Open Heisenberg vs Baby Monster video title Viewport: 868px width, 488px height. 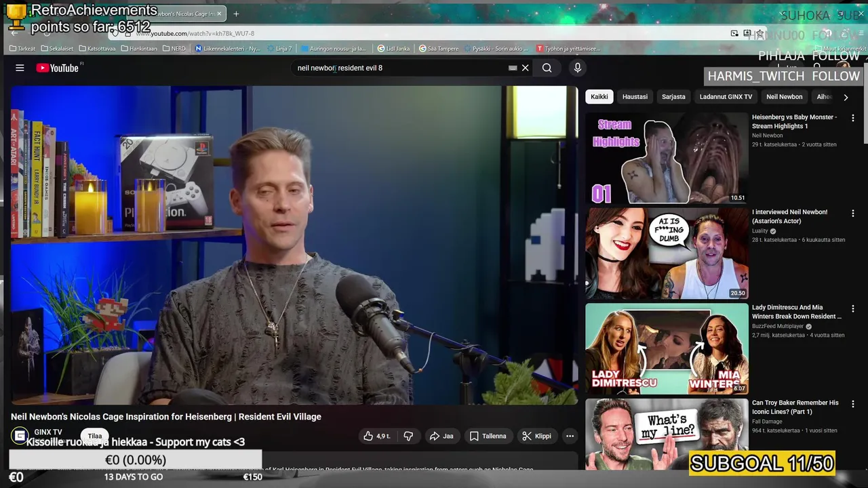coord(795,121)
